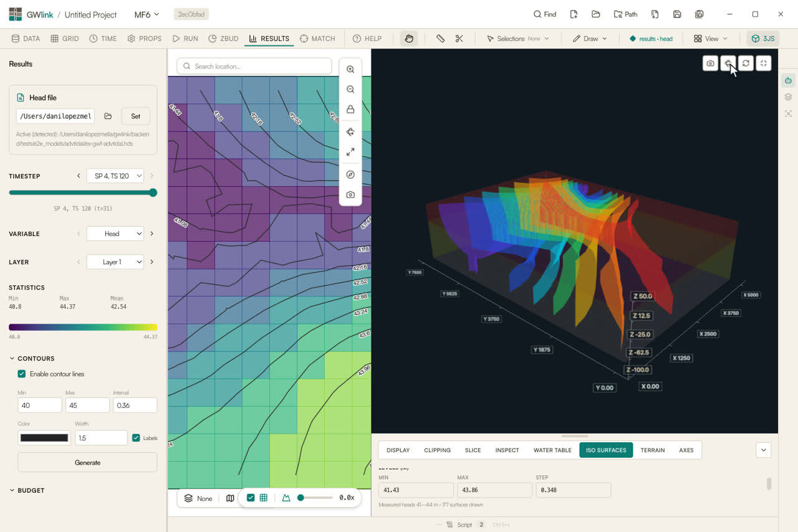
Task: Open the layers panel in right sidebar
Action: tap(789, 97)
